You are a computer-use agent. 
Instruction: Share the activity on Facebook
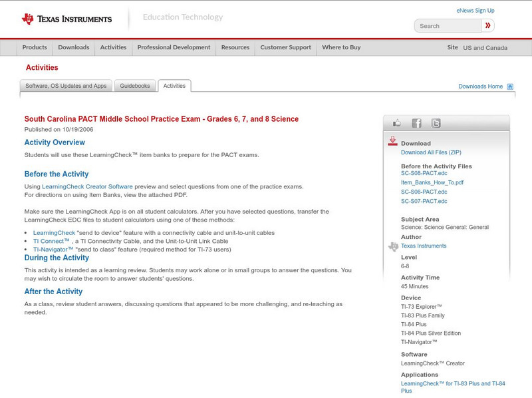click(x=416, y=122)
